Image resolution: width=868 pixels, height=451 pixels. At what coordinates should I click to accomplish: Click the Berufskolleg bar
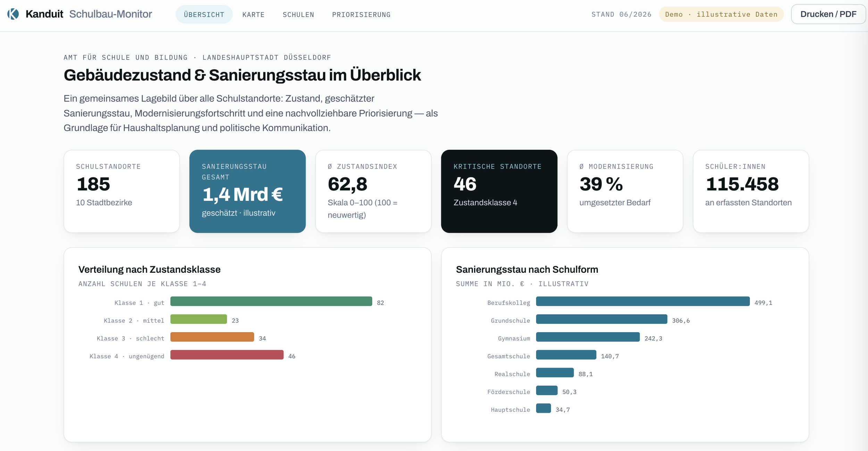pyautogui.click(x=643, y=301)
